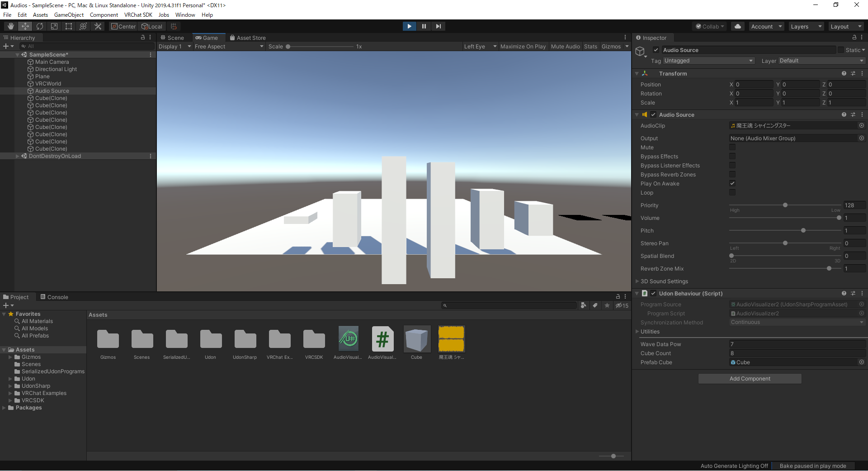Toggle the Mute checkbox in Audio Source
Image resolution: width=868 pixels, height=471 pixels.
click(x=732, y=147)
